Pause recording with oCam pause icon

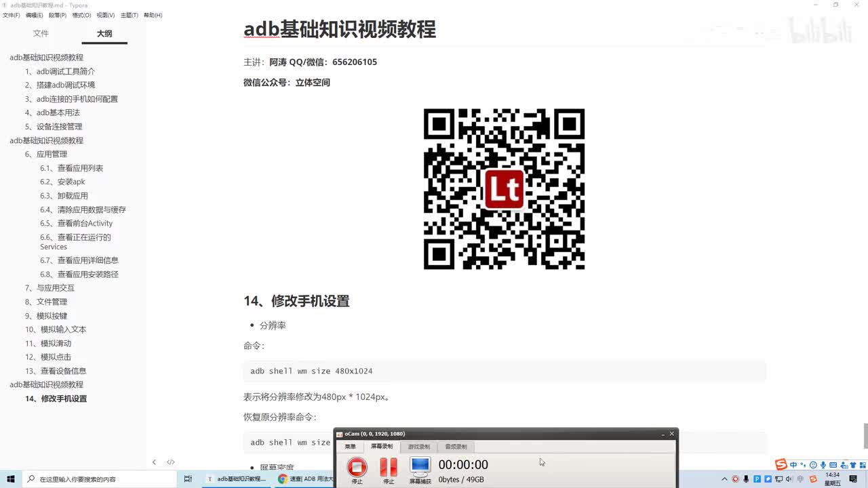[389, 467]
